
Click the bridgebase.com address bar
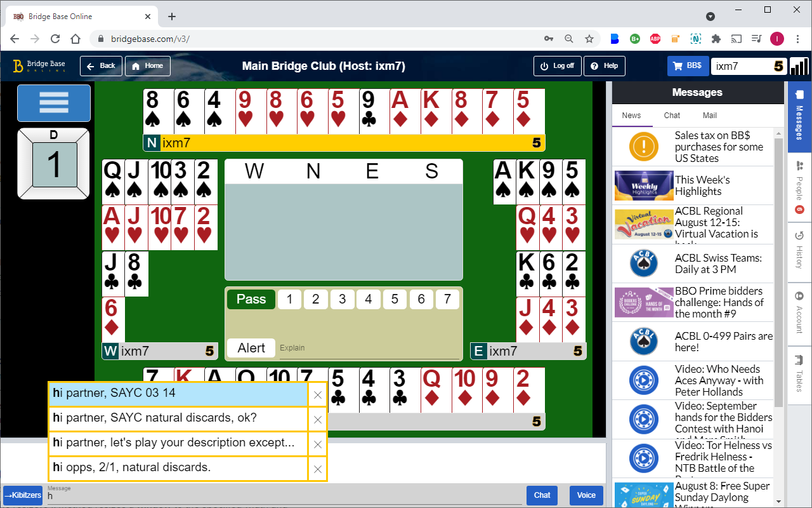coord(317,39)
